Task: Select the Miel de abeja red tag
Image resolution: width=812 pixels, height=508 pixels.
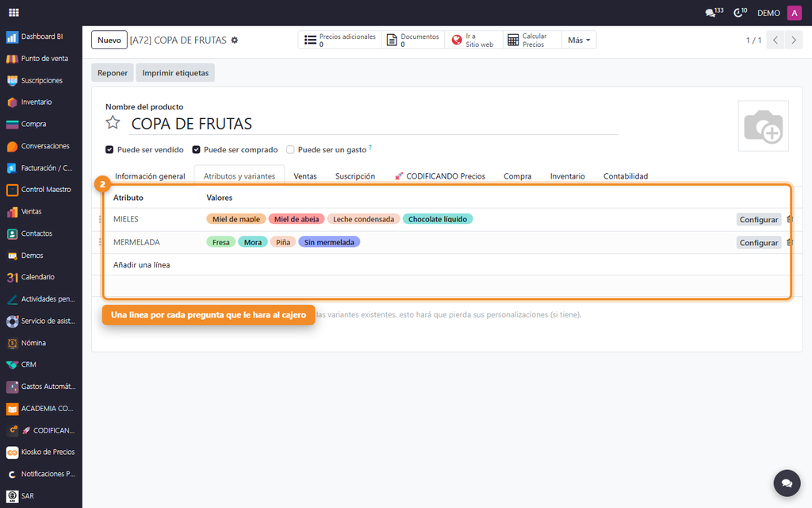Action: [x=297, y=219]
